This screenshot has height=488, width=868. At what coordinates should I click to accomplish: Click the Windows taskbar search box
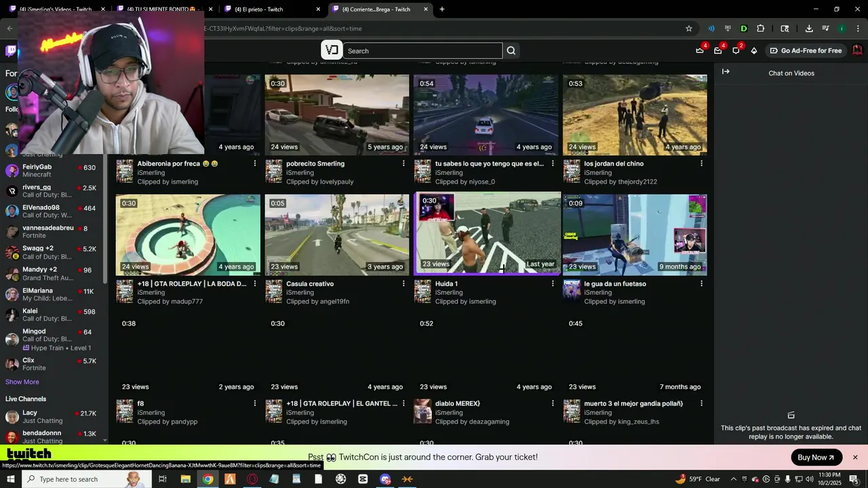point(86,479)
